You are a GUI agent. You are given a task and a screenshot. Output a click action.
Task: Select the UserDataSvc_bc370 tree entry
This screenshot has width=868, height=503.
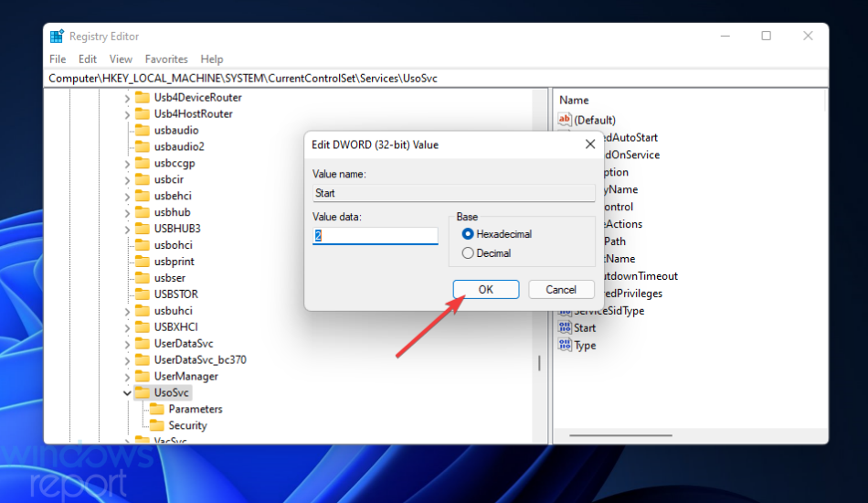point(200,360)
